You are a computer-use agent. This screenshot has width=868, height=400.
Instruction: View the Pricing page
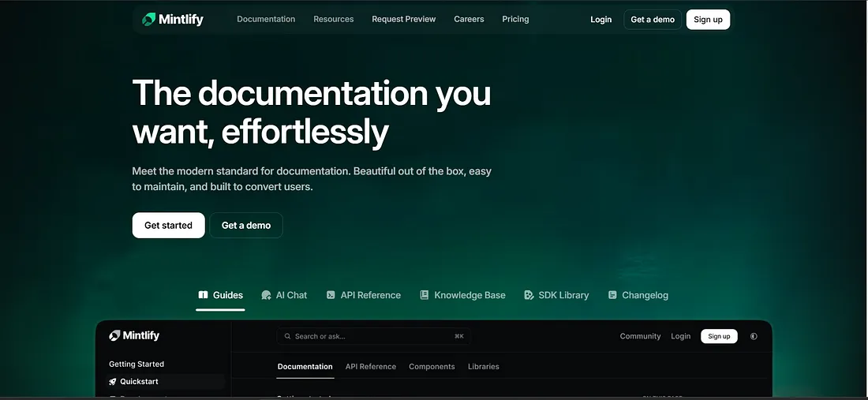(x=515, y=19)
